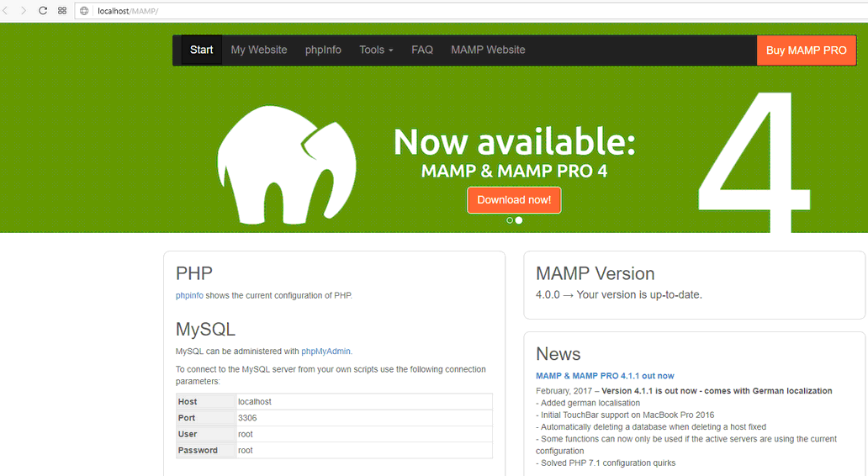Click 'Added german localisation' news line
The height and width of the screenshot is (476, 868).
click(x=588, y=403)
